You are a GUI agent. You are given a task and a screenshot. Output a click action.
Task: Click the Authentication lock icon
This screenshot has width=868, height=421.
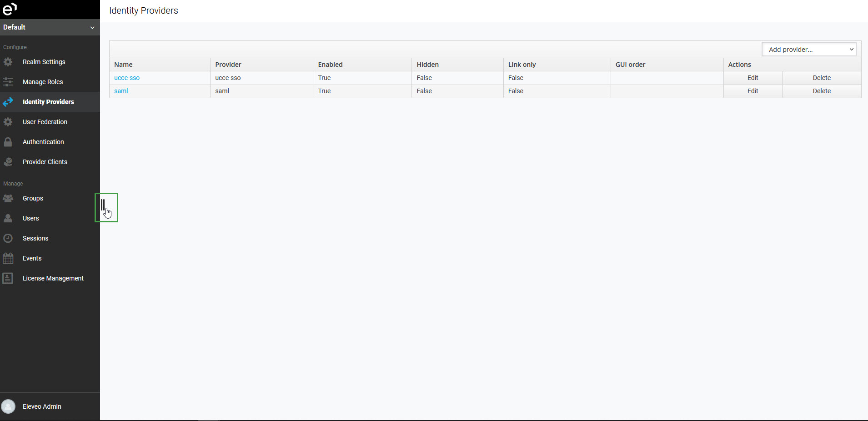pyautogui.click(x=8, y=142)
